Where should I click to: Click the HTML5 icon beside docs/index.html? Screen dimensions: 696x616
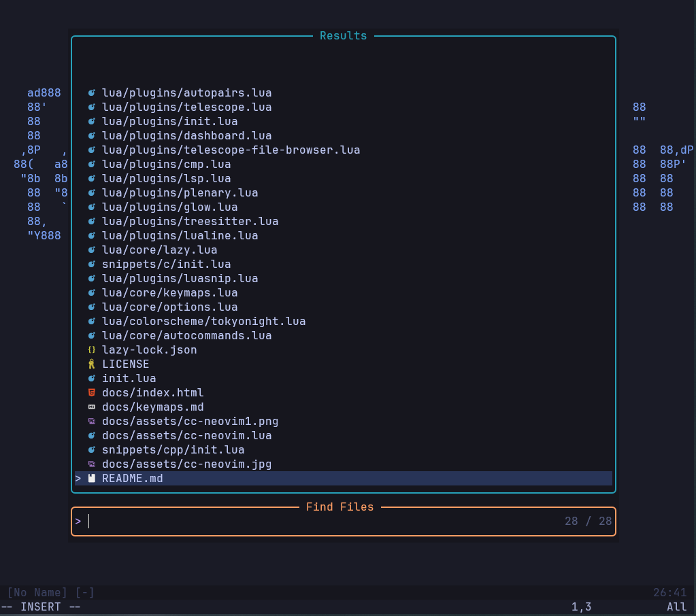point(92,393)
